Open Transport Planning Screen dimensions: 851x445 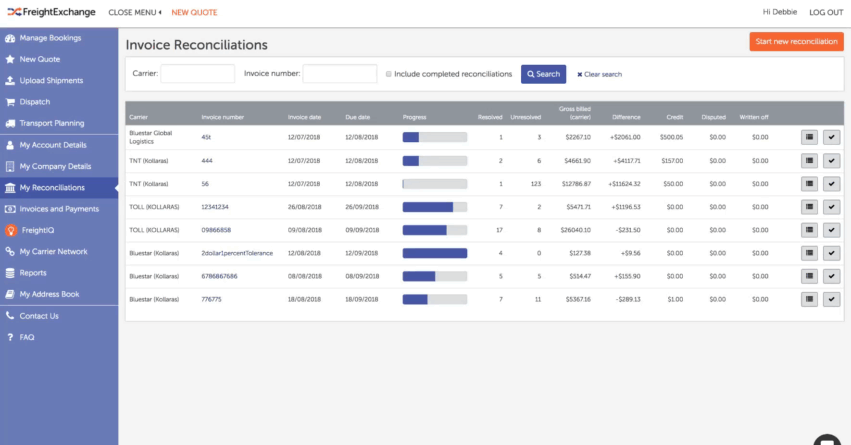[x=59, y=123]
